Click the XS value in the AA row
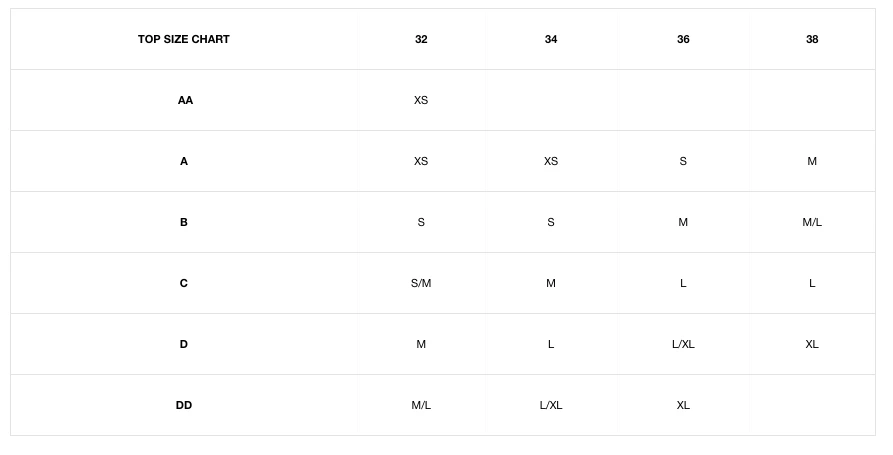The image size is (893, 455). [x=421, y=101]
